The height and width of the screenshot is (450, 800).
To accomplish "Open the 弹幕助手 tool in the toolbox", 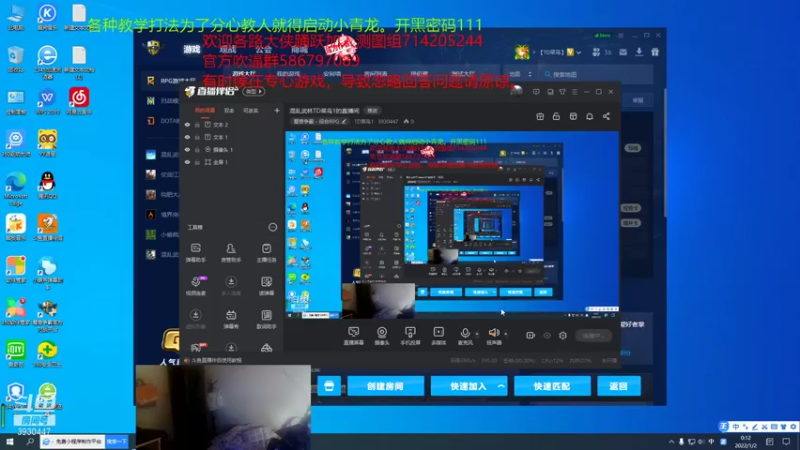I will (x=195, y=253).
